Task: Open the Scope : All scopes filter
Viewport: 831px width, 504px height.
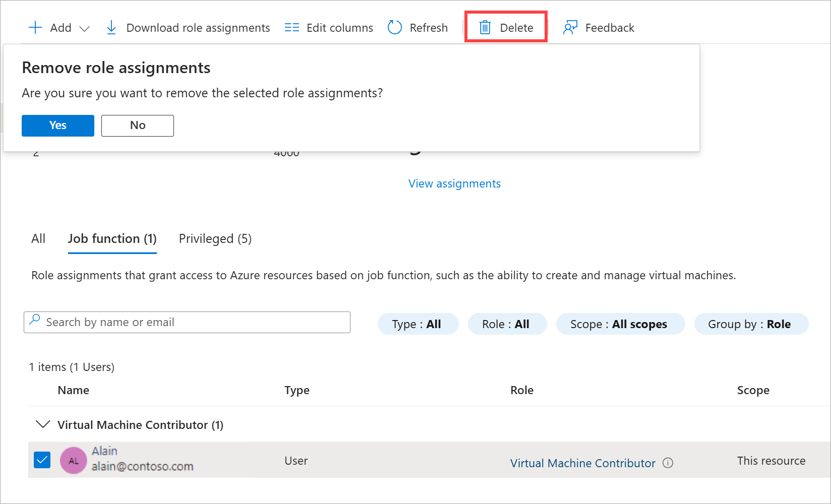Action: click(620, 324)
